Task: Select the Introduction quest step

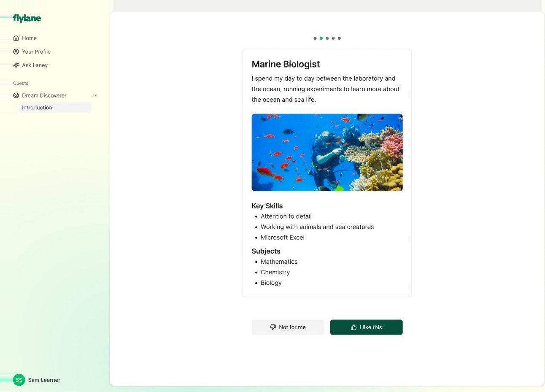Action: (x=55, y=108)
